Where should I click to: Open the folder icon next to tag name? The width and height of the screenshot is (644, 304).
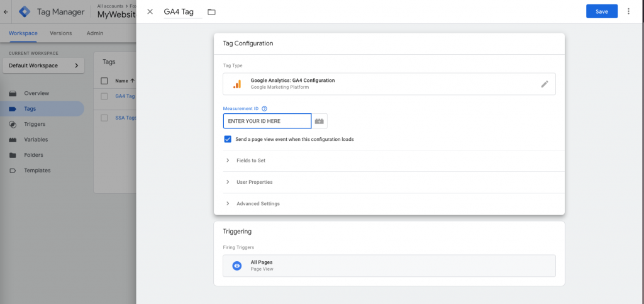211,12
